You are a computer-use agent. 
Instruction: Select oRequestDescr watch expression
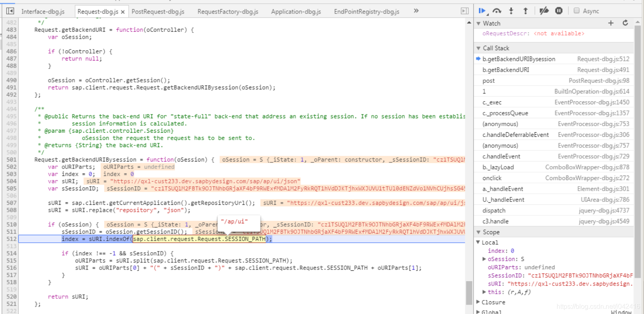pos(533,33)
